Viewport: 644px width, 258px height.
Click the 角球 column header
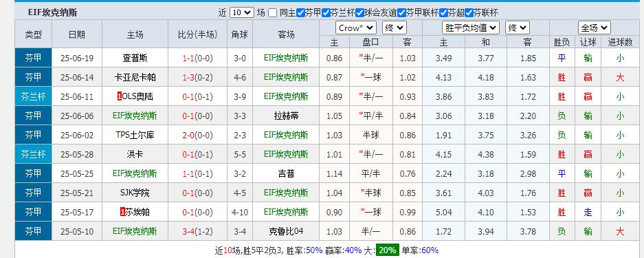click(x=240, y=34)
